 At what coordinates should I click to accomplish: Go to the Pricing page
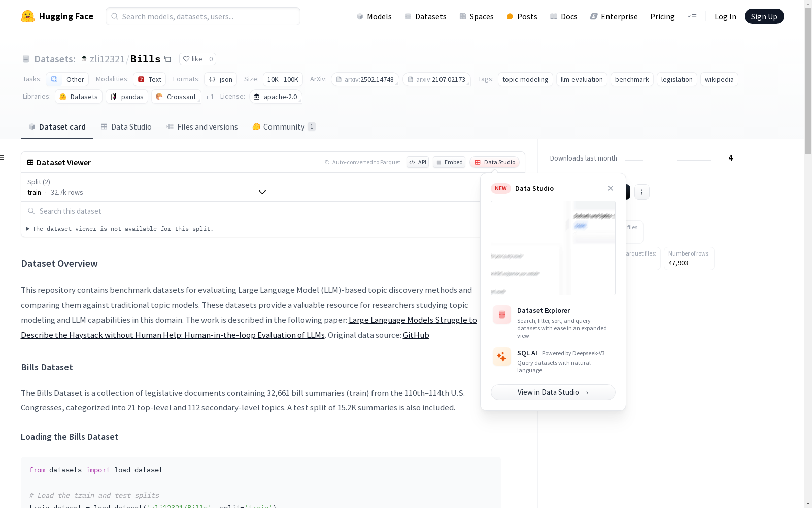coord(662,16)
